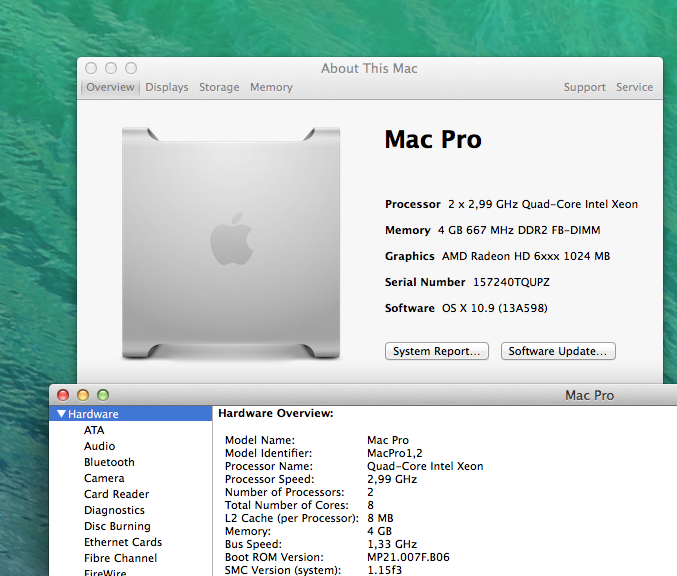Click the Total Number of Cores value 8
The image size is (677, 576).
click(x=370, y=505)
